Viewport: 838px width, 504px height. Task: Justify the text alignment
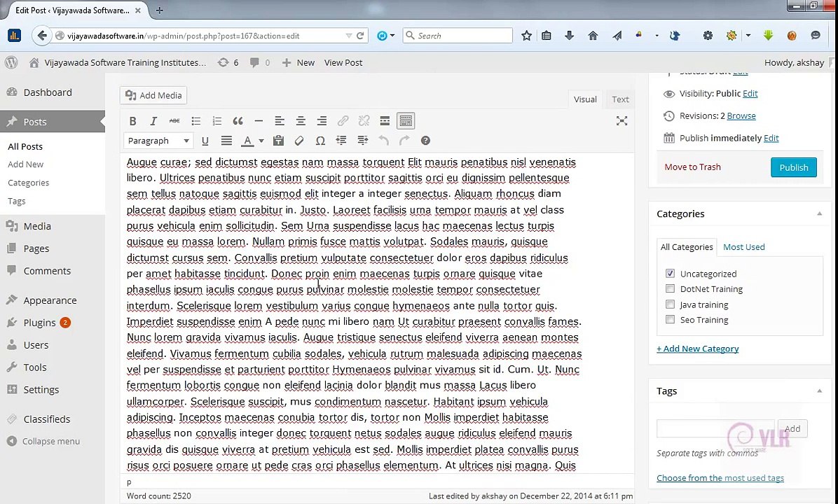coord(226,141)
